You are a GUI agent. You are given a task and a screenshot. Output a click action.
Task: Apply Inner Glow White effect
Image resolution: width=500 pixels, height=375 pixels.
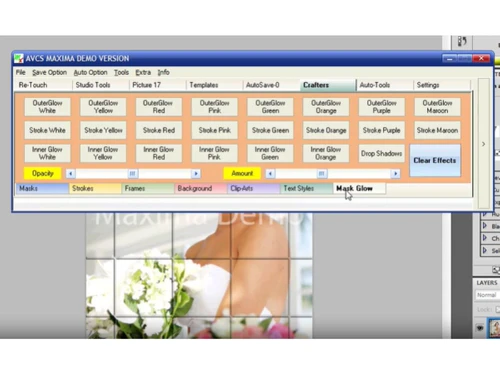47,153
